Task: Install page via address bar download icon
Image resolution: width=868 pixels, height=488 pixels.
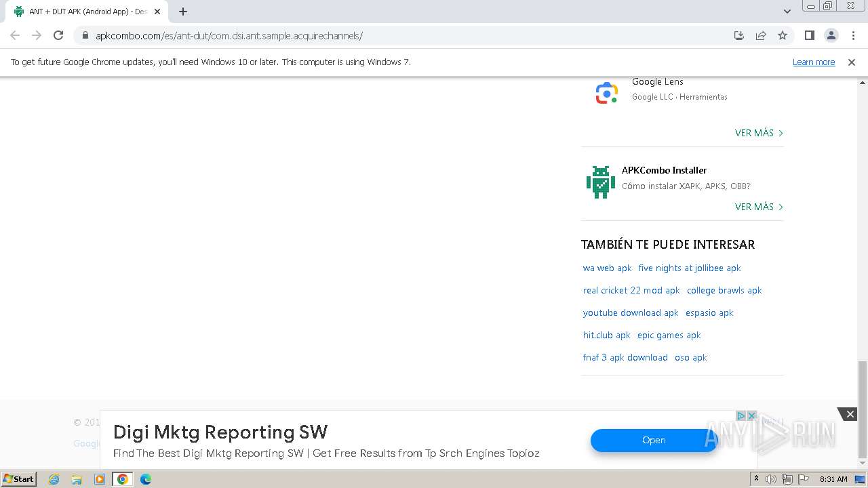Action: point(739,35)
